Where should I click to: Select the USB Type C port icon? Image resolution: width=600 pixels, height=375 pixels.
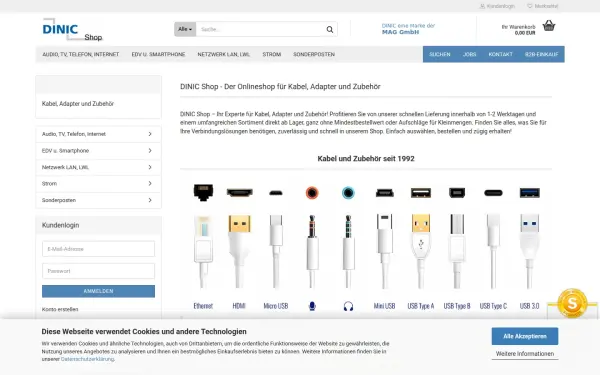coord(493,193)
